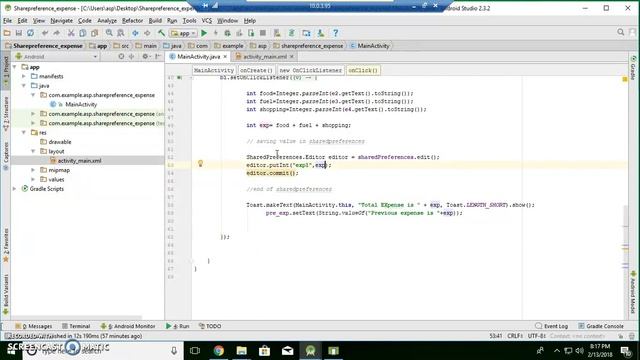Click the Copy toolbar icon

point(83,33)
